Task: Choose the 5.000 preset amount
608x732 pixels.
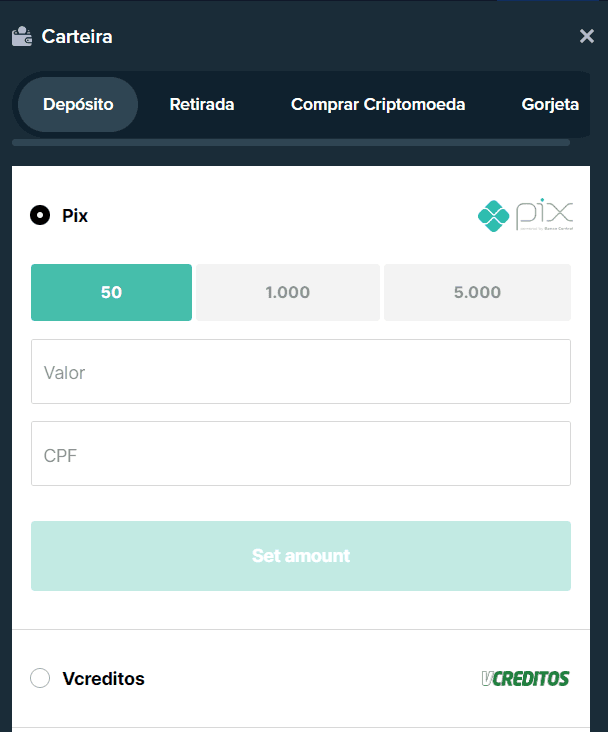Action: point(477,292)
